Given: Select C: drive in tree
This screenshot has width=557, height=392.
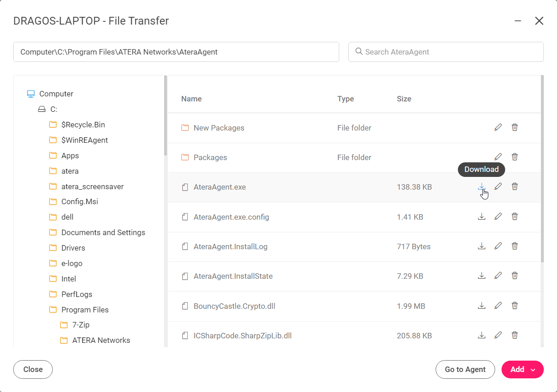Looking at the screenshot, I should 54,109.
